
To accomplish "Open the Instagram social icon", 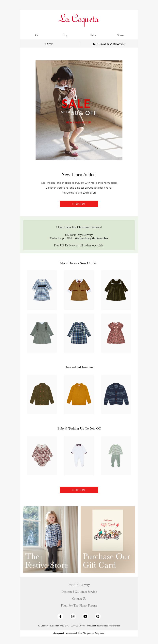I will [73, 616].
